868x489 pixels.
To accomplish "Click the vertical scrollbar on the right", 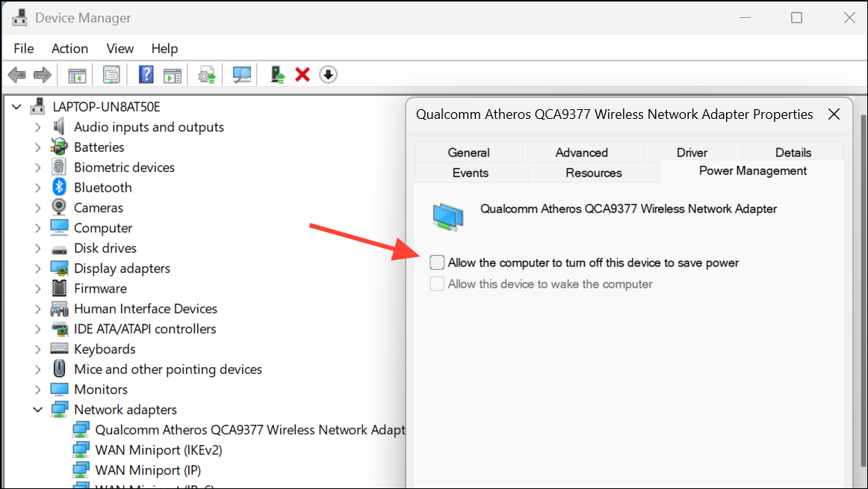I will [x=864, y=290].
